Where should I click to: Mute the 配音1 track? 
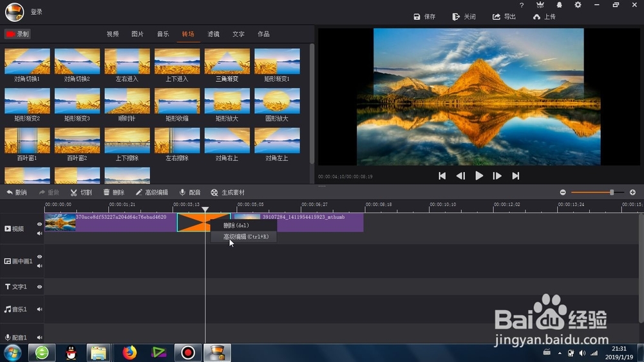coord(39,338)
